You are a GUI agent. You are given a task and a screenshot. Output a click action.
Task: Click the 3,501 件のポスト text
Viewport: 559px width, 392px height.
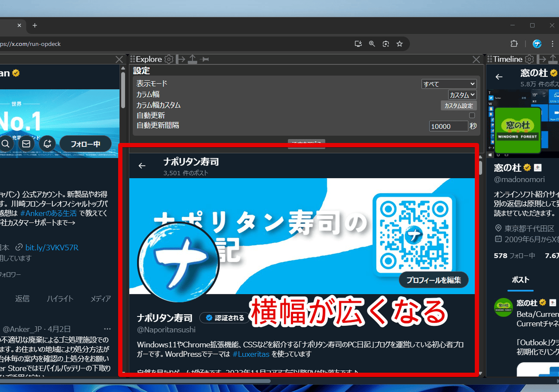coord(186,173)
